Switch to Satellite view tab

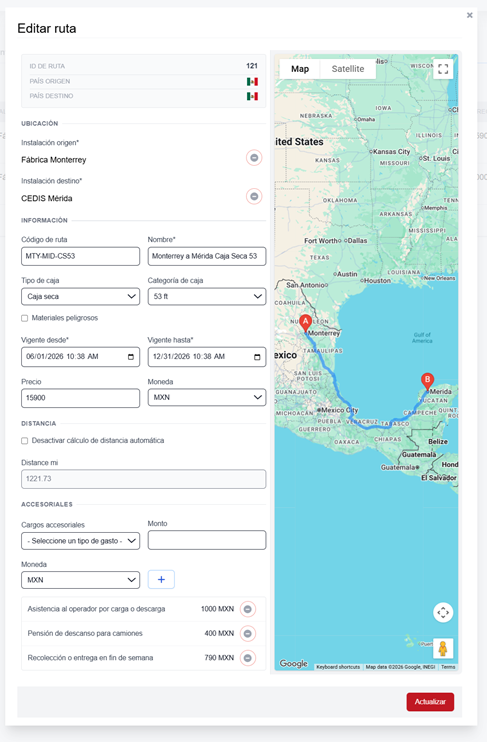(348, 69)
